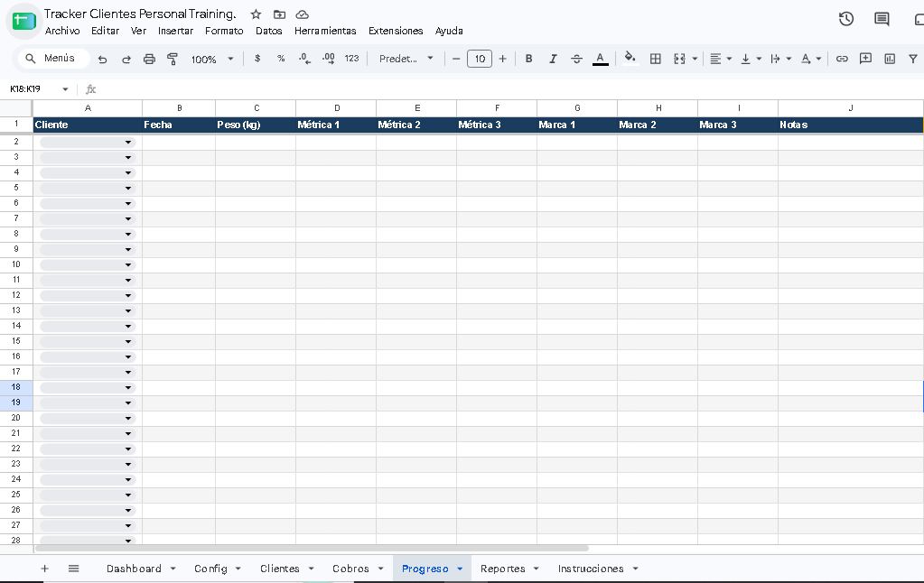Switch to the Cobros sheet tab
This screenshot has width=924, height=583.
coord(350,569)
